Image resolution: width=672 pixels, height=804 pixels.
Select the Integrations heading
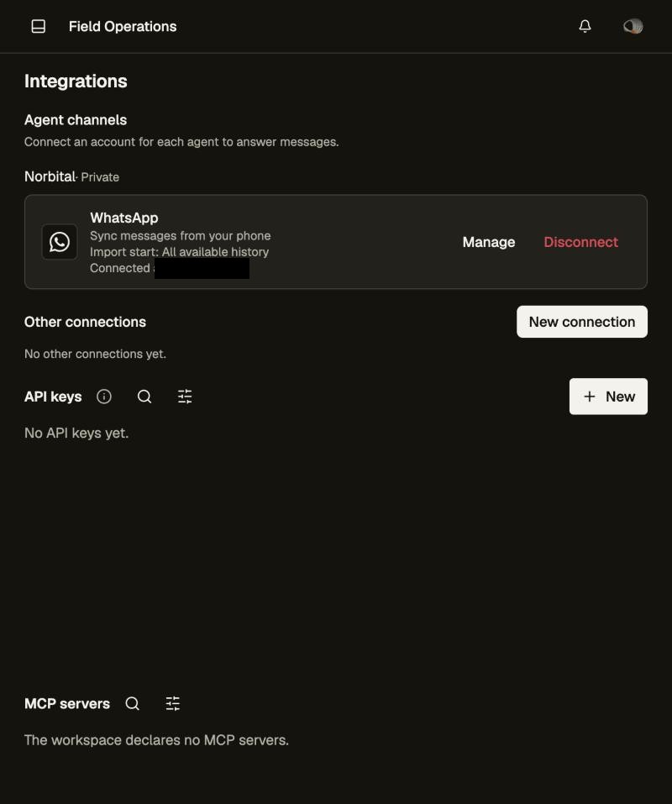76,81
